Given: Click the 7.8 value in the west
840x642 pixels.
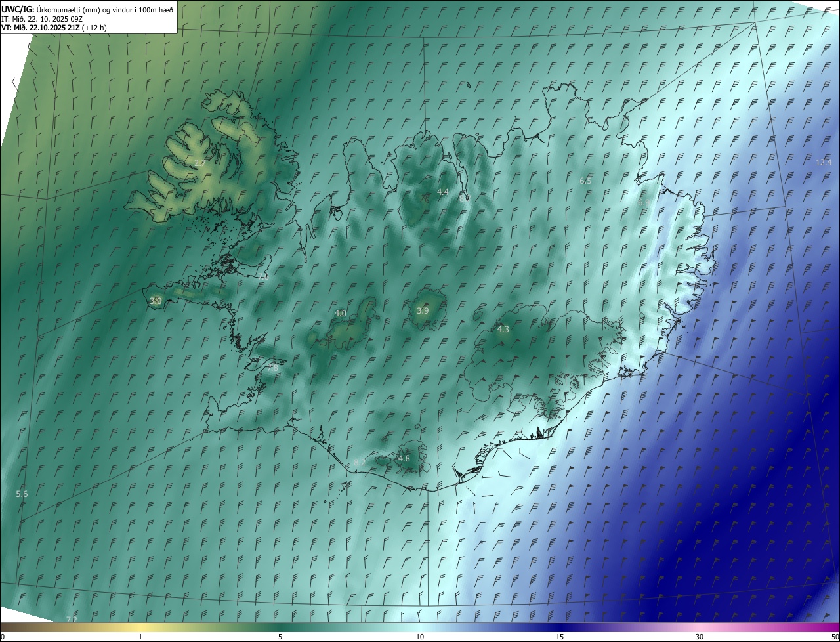Looking at the screenshot, I should 272,369.
